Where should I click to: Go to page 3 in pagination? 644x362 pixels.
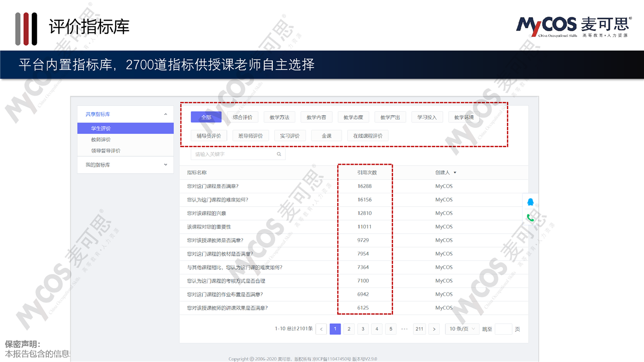coord(363,329)
